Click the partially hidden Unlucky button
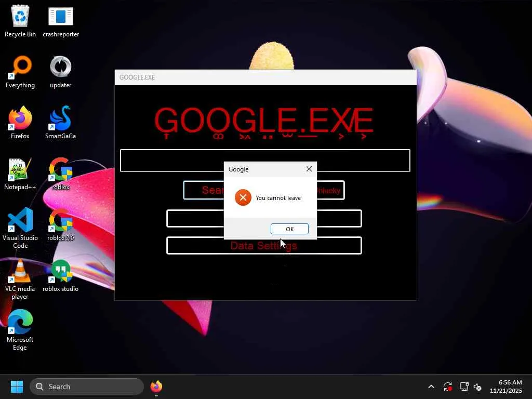Screen dimensions: 532x399 [330, 190]
